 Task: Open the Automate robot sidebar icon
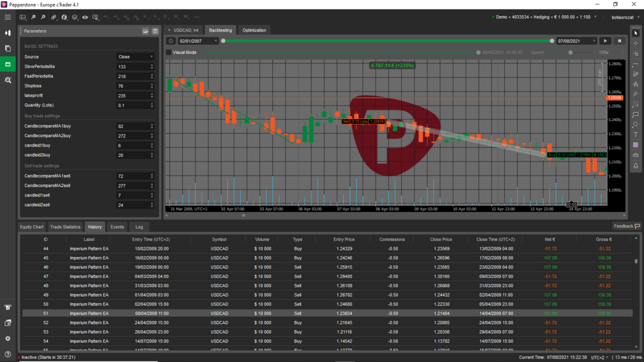[8, 64]
